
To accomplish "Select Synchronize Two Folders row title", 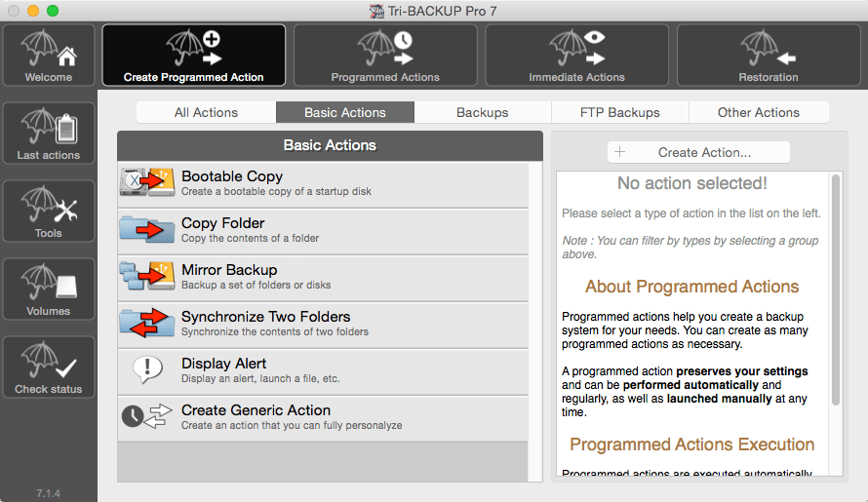I will click(265, 317).
